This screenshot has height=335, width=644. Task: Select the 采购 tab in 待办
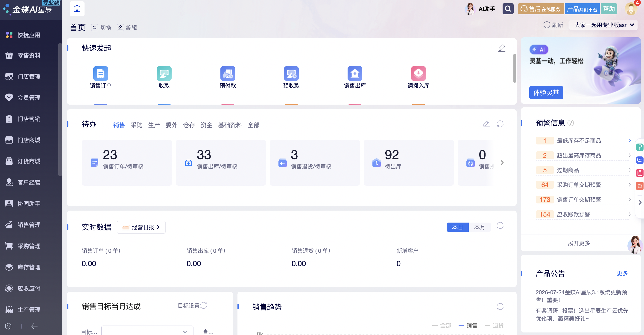click(x=137, y=125)
